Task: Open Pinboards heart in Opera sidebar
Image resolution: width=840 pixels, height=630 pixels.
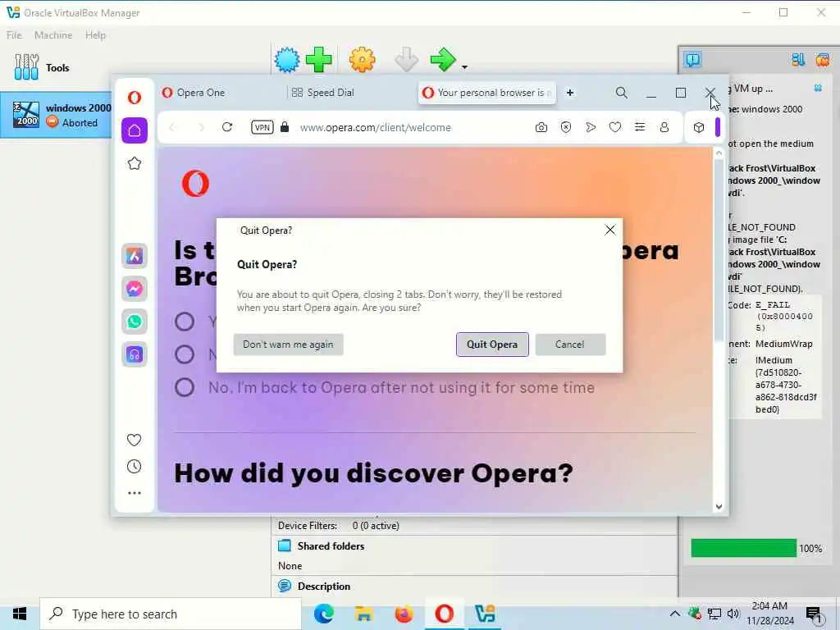Action: pyautogui.click(x=134, y=440)
